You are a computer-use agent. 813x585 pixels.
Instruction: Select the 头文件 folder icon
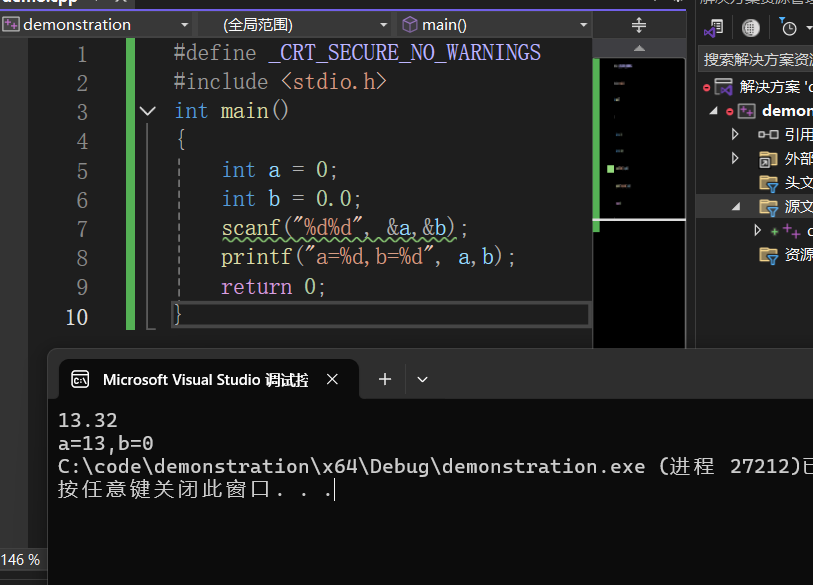(x=768, y=183)
